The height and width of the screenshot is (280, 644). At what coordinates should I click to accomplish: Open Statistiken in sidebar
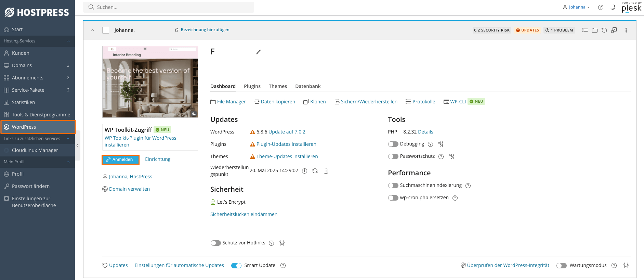point(37,102)
